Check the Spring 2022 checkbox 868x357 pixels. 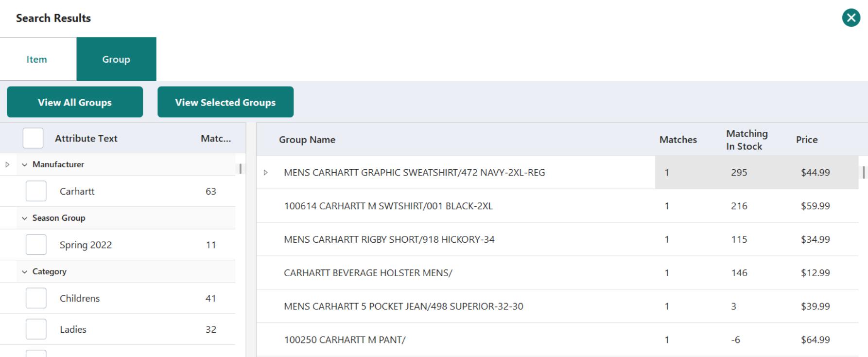pos(36,245)
